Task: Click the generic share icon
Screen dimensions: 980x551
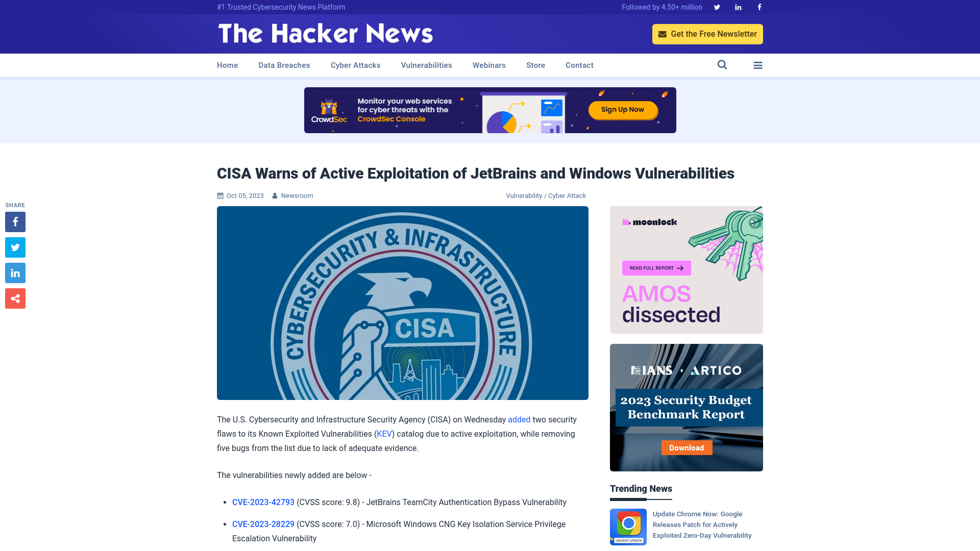Action: [15, 298]
